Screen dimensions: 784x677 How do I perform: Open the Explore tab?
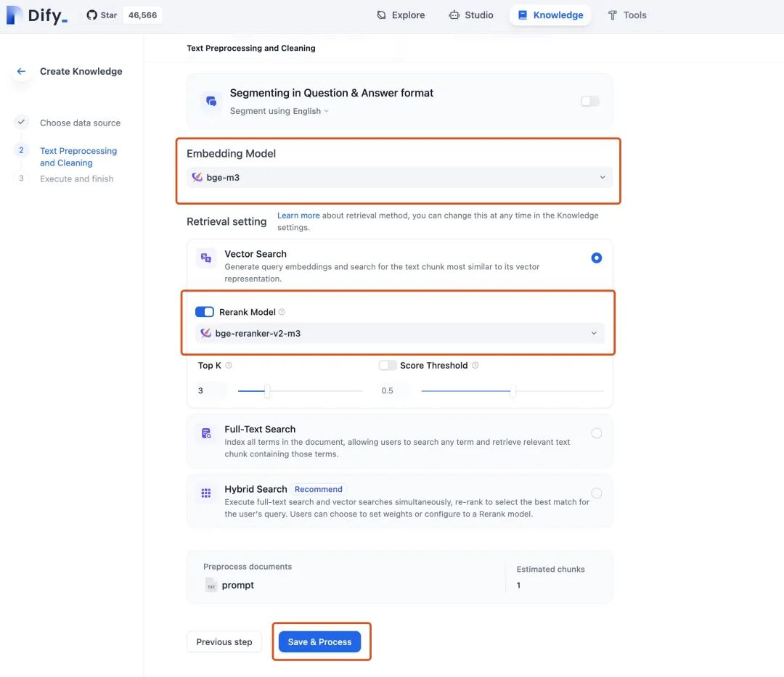[x=401, y=15]
